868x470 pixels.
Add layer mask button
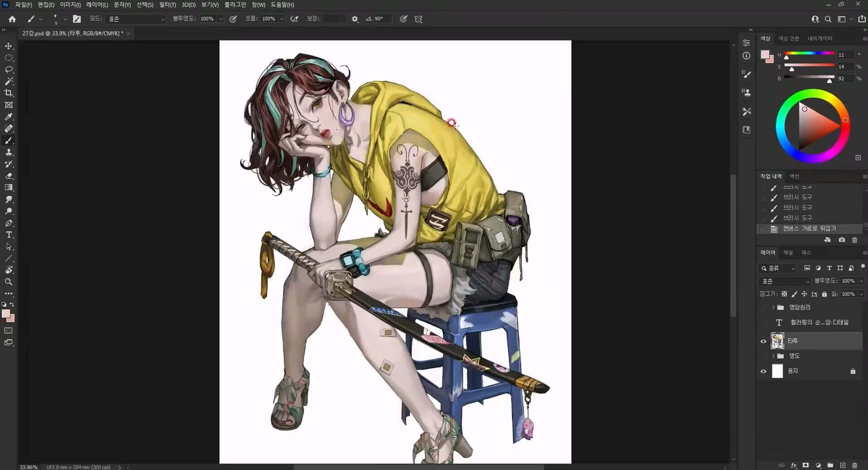tap(806, 465)
